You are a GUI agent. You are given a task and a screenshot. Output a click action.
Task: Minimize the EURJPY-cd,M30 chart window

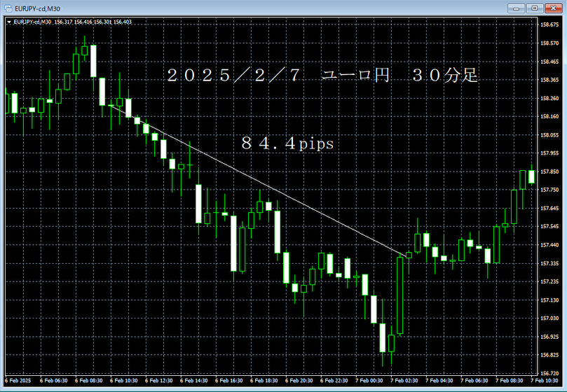(x=516, y=8)
